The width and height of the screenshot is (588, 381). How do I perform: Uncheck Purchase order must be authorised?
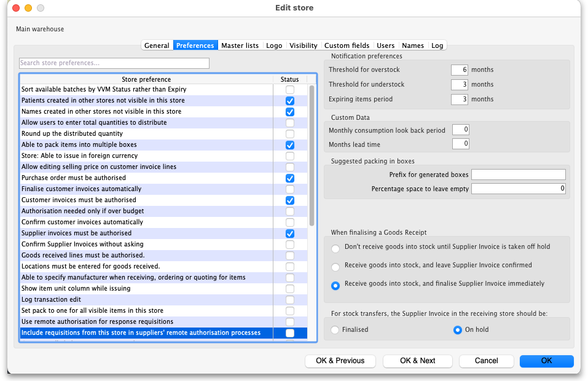click(x=290, y=178)
